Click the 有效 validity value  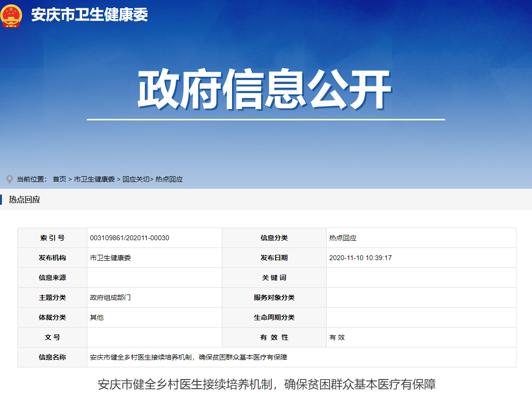tap(337, 337)
